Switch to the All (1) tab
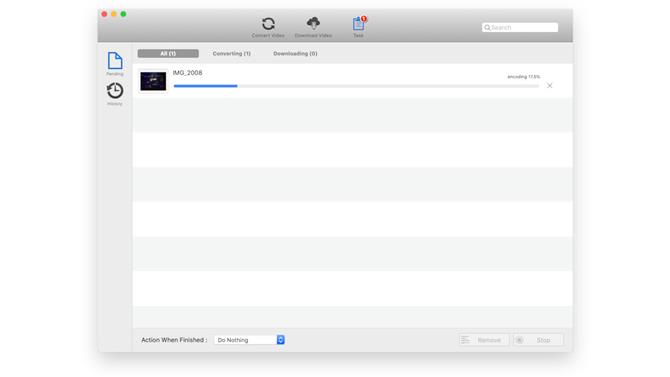The width and height of the screenshot is (670, 377). coord(168,53)
